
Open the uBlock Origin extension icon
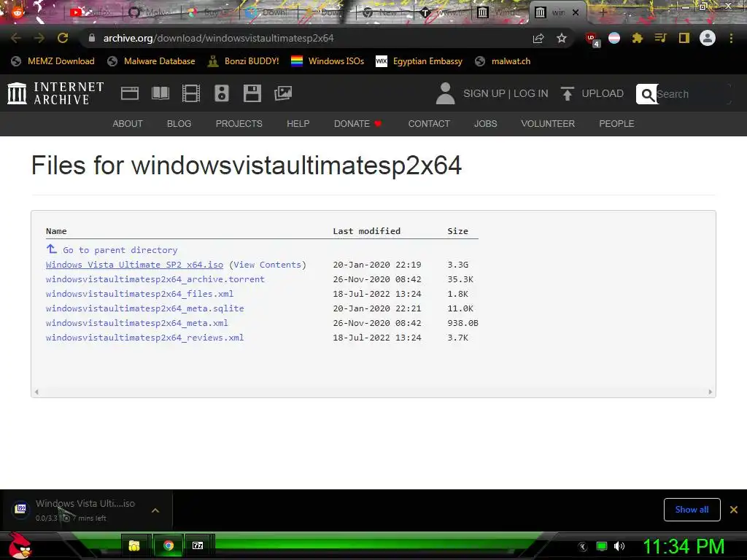tap(592, 39)
